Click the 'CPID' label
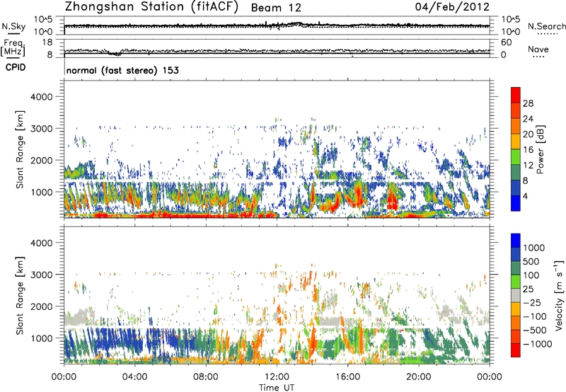Image resolution: width=566 pixels, height=392 pixels. pyautogui.click(x=16, y=67)
